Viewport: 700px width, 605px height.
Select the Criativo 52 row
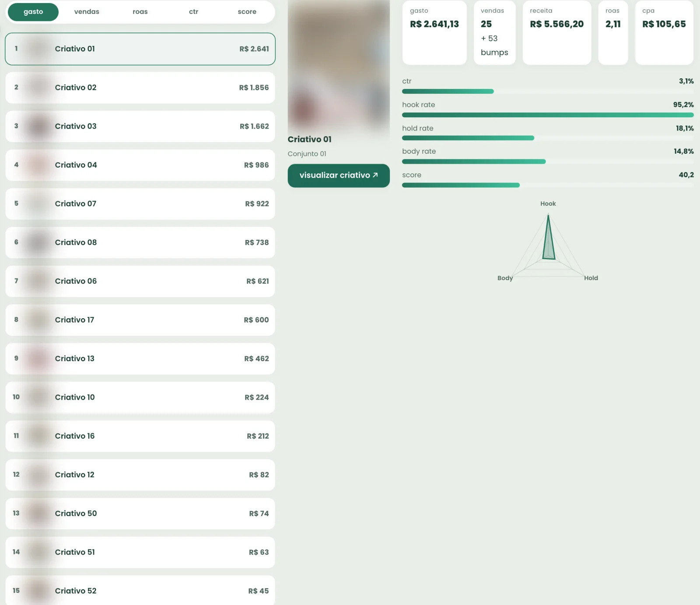click(x=140, y=590)
